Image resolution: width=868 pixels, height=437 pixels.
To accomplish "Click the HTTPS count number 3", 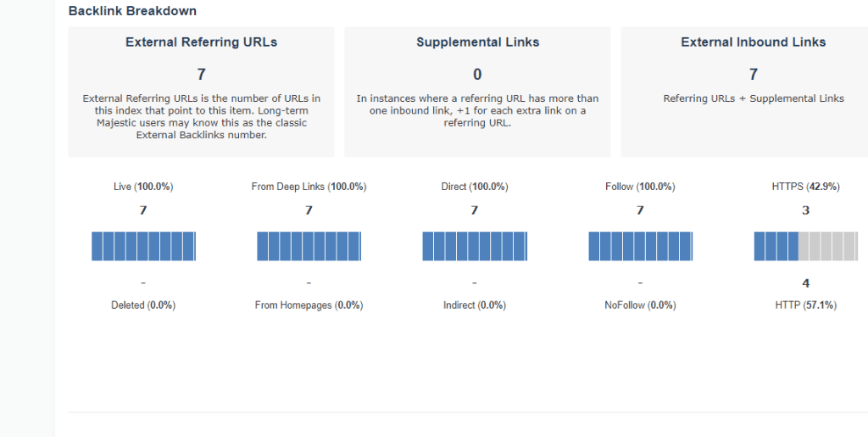I will (x=806, y=210).
